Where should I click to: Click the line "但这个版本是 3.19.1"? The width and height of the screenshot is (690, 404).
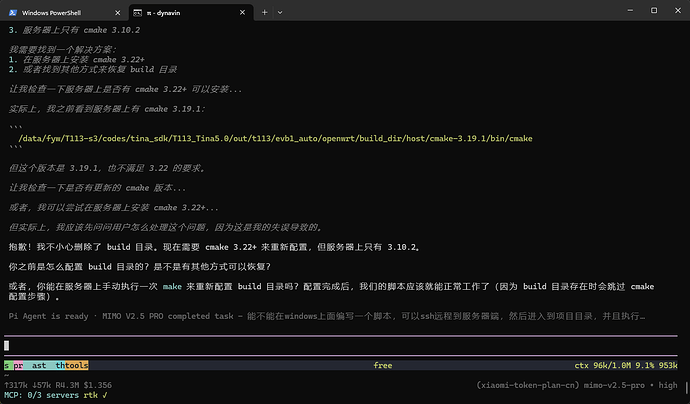pyautogui.click(x=107, y=168)
